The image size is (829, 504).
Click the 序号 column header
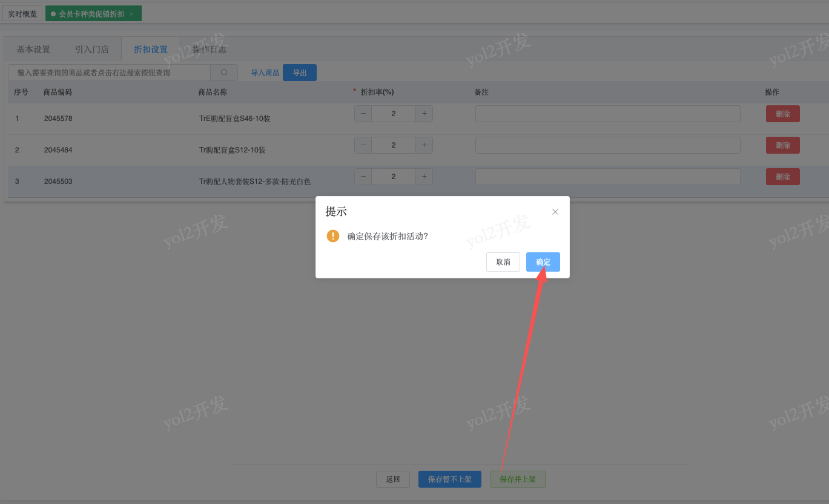click(21, 92)
